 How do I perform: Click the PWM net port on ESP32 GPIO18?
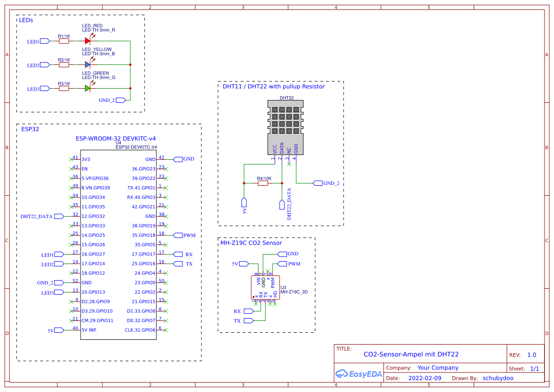tap(178, 235)
